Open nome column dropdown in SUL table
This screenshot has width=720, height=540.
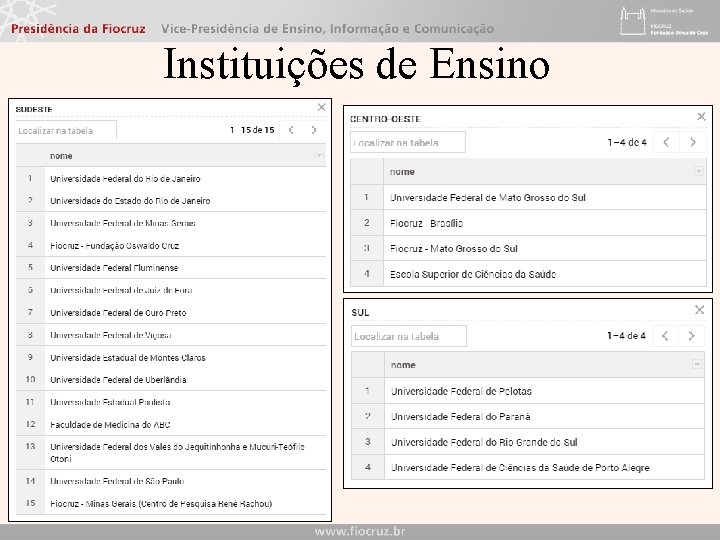(697, 365)
